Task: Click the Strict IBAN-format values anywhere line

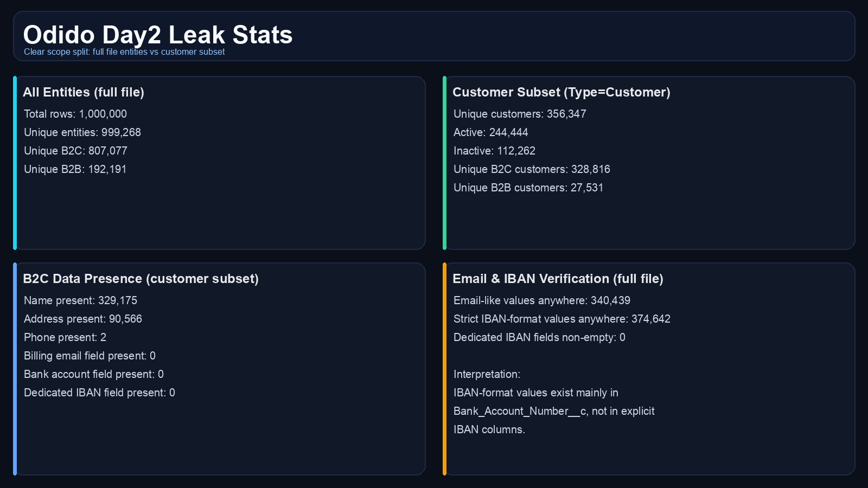Action: tap(562, 319)
